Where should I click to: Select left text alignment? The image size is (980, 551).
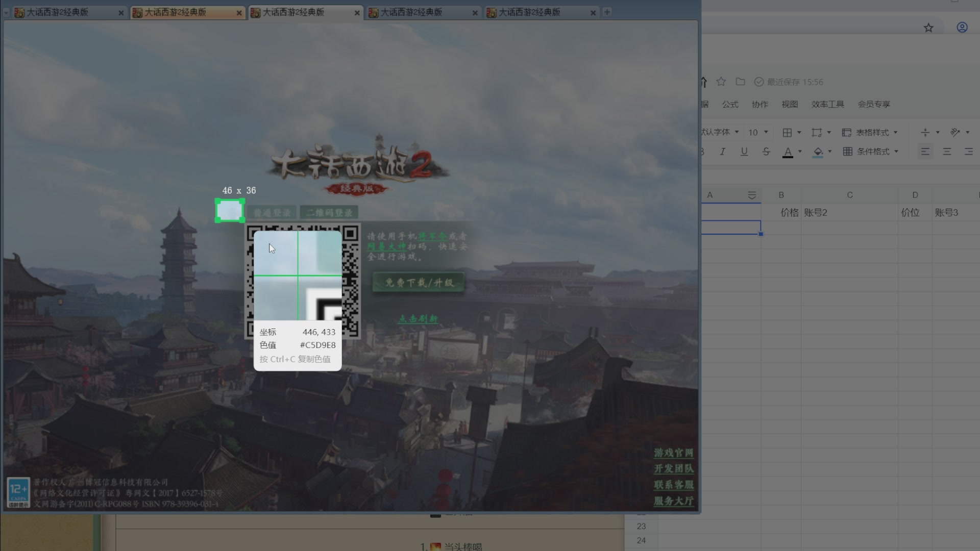(925, 152)
